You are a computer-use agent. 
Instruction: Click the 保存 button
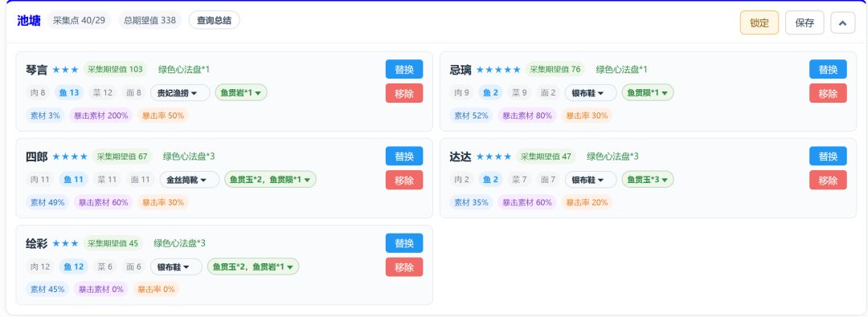point(805,22)
